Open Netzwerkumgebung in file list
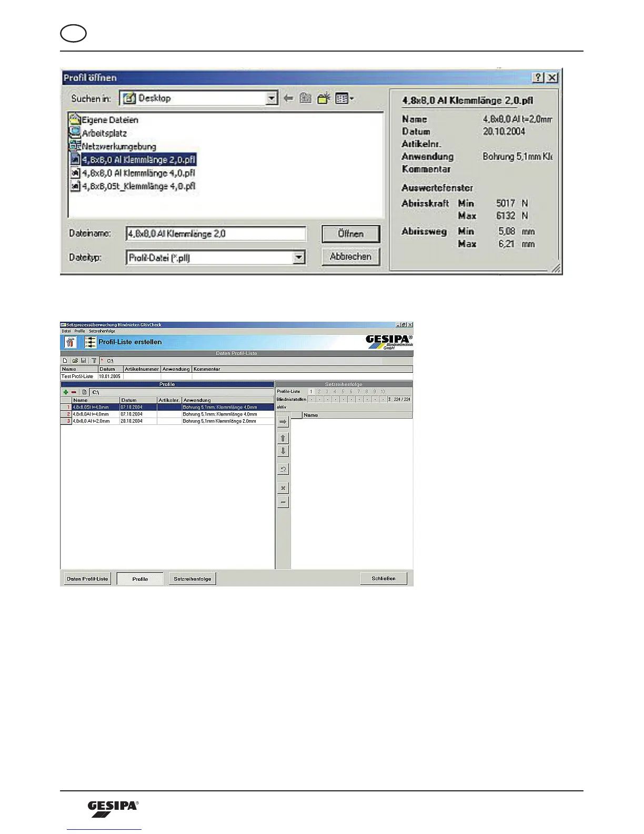 (x=113, y=146)
